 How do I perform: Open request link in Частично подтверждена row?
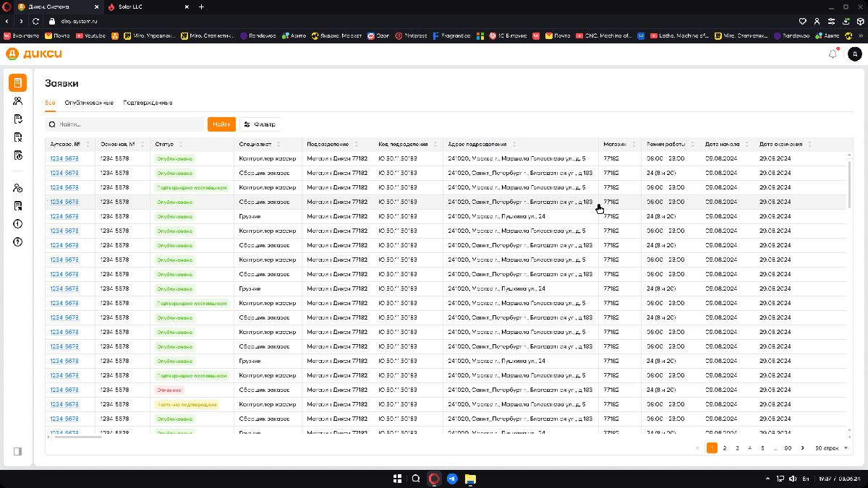(x=64, y=404)
